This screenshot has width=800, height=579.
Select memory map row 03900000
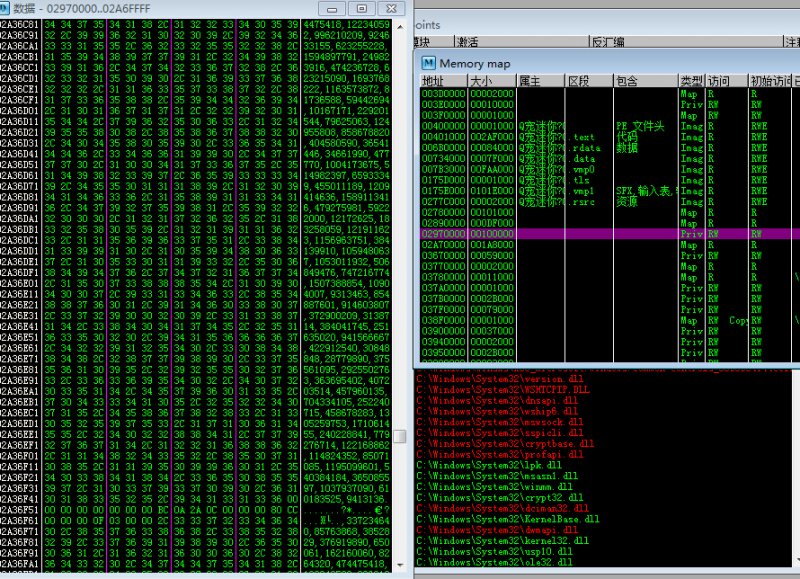click(x=610, y=331)
